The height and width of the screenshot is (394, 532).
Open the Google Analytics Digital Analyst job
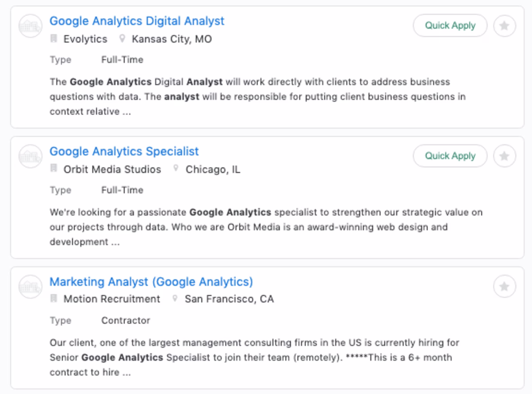[x=137, y=21]
